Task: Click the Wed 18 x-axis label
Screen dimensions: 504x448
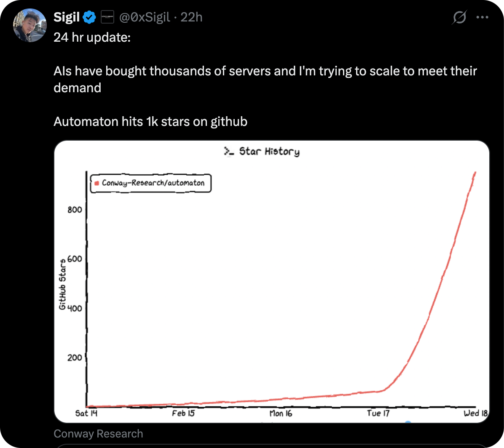Action: 475,413
